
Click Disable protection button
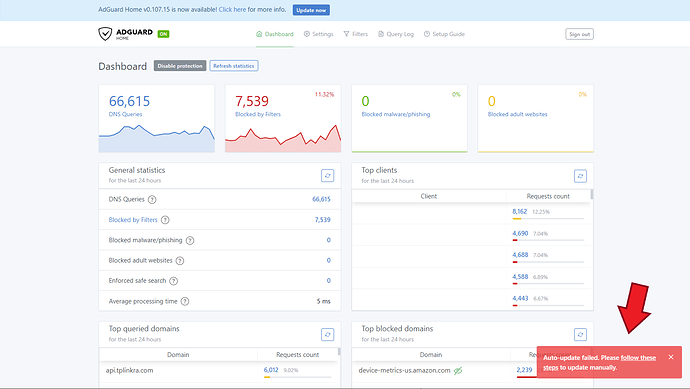180,66
